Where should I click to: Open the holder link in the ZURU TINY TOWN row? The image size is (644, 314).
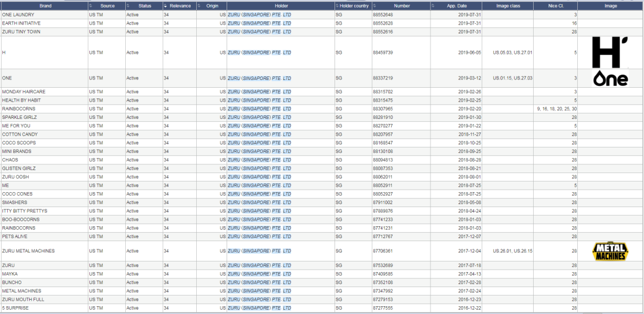tap(259, 32)
